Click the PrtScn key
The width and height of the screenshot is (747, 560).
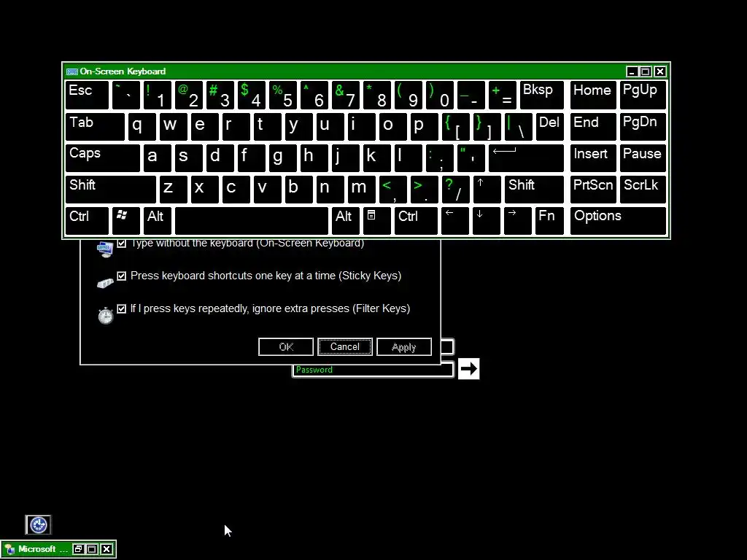[x=593, y=189]
